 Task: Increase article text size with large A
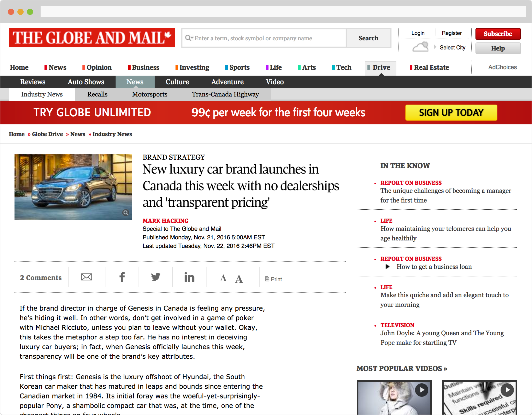(239, 279)
